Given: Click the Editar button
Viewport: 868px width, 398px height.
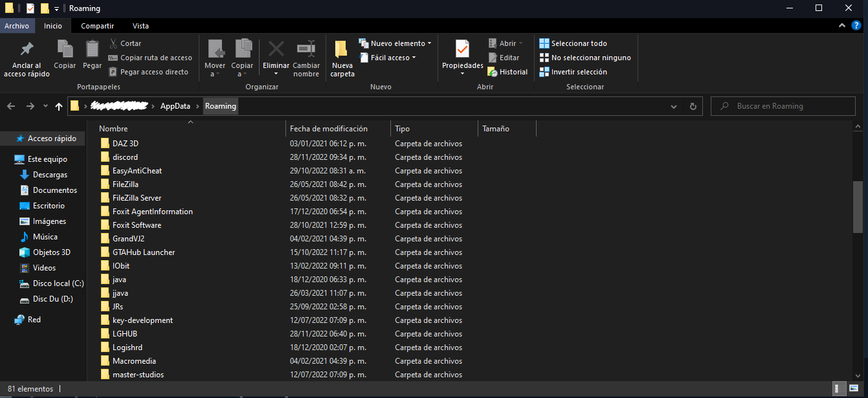Looking at the screenshot, I should click(503, 58).
